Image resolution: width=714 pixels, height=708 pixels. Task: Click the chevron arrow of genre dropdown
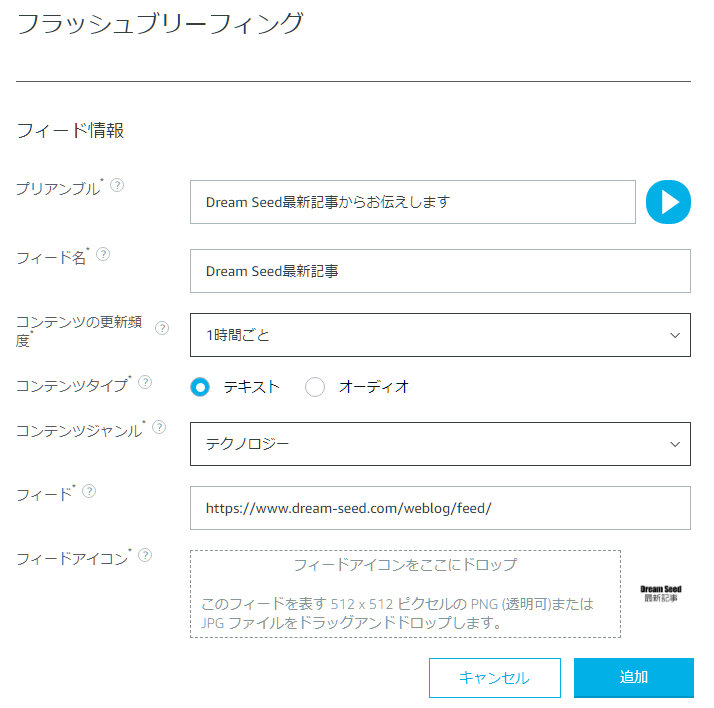point(675,444)
